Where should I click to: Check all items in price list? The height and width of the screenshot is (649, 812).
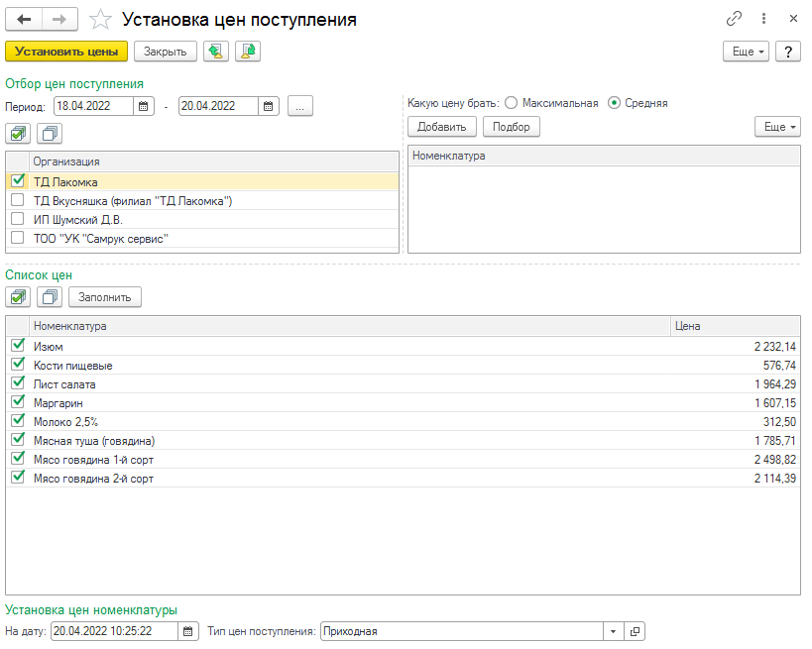(18, 296)
